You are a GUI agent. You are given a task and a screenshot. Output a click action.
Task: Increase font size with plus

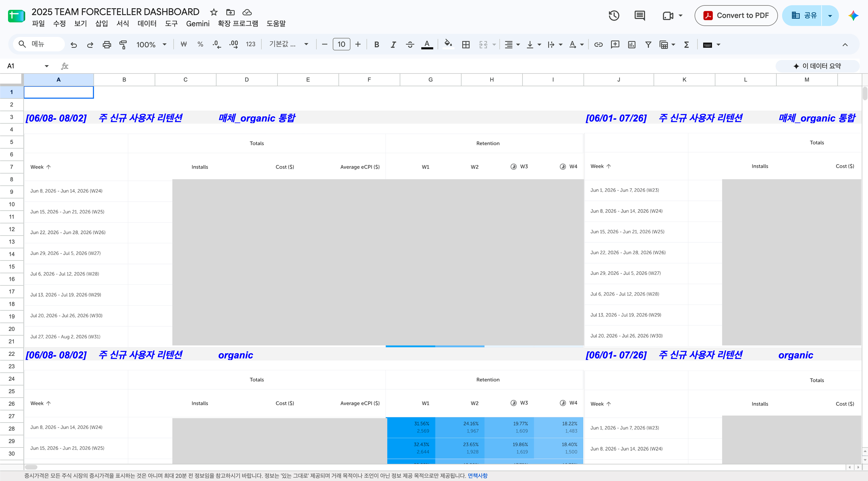click(x=358, y=44)
